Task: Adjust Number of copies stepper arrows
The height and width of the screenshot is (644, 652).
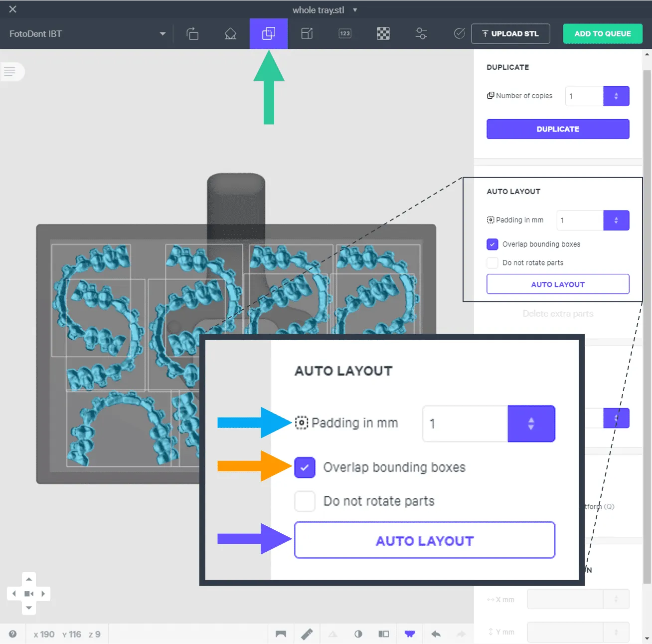Action: tap(616, 96)
